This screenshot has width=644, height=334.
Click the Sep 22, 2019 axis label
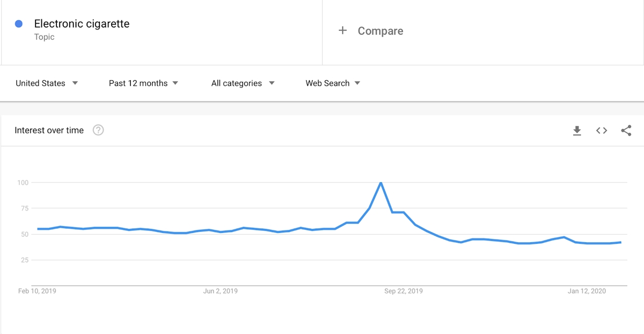coord(404,291)
